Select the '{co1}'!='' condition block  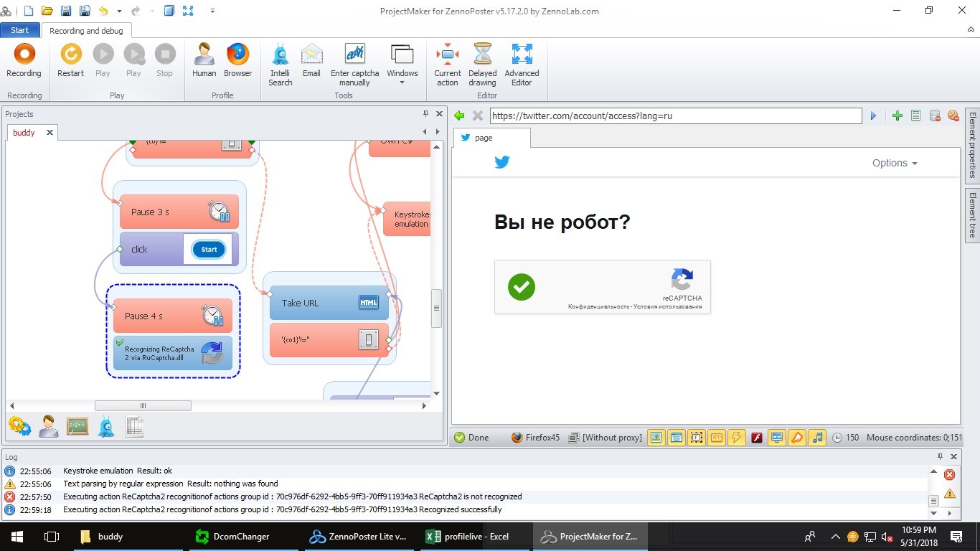[329, 340]
